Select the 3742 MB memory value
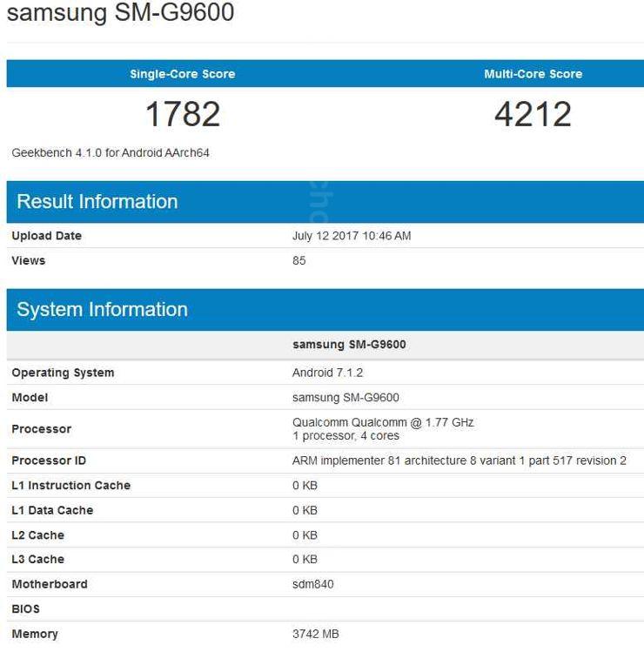 point(316,634)
